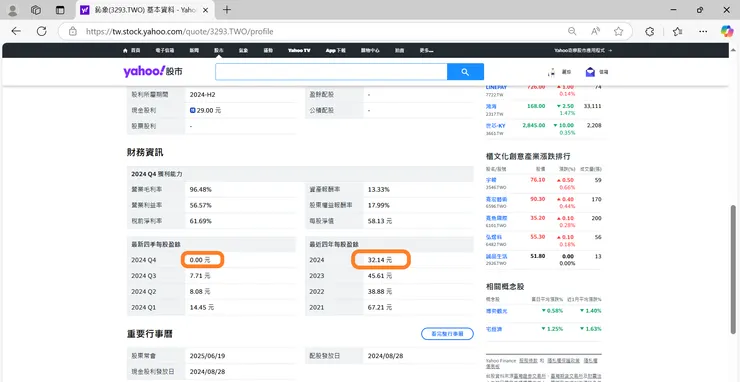Open the stock link priced 90.30
740x382 pixels.
pos(496,200)
